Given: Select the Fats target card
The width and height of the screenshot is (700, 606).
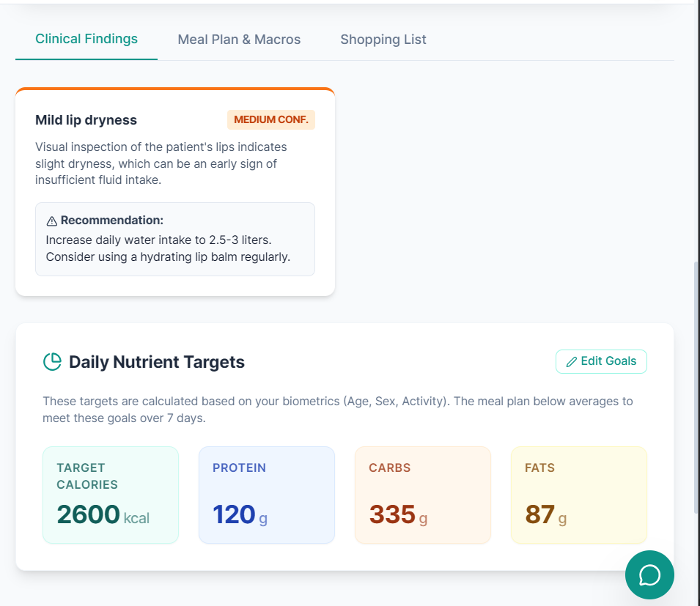Looking at the screenshot, I should point(578,495).
